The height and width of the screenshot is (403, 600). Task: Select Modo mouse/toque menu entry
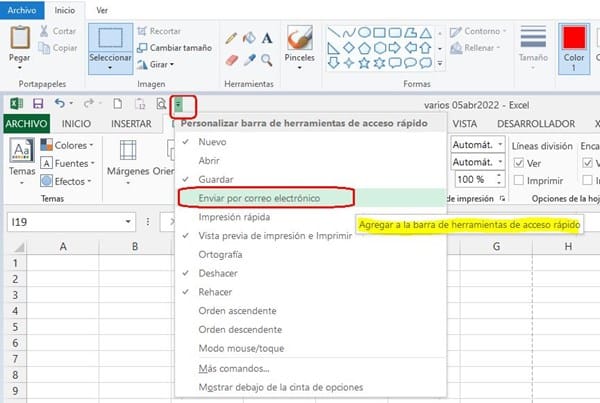pyautogui.click(x=310, y=348)
